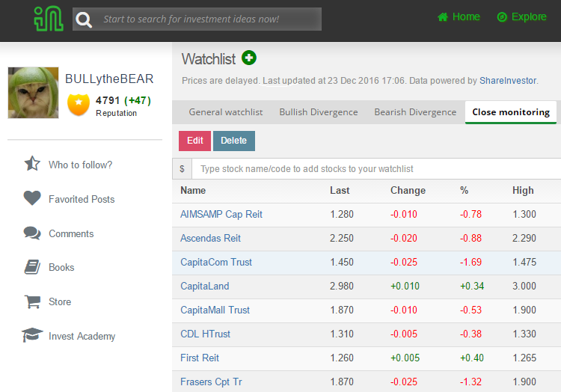Switch to Bearish Divergence tab
561x392 pixels.
[415, 112]
